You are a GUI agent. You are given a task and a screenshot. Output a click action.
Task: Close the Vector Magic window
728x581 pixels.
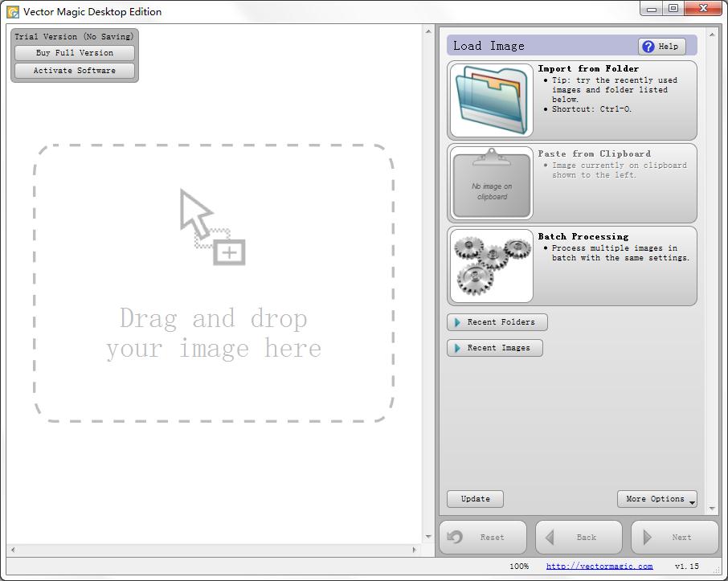pos(703,9)
